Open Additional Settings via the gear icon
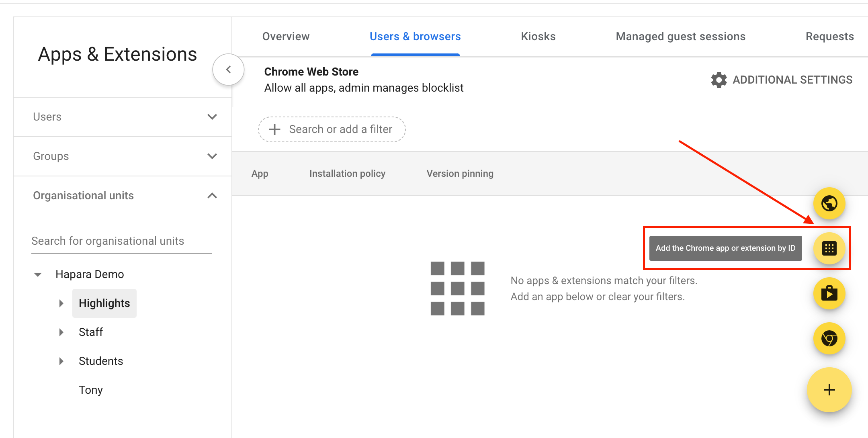 719,80
